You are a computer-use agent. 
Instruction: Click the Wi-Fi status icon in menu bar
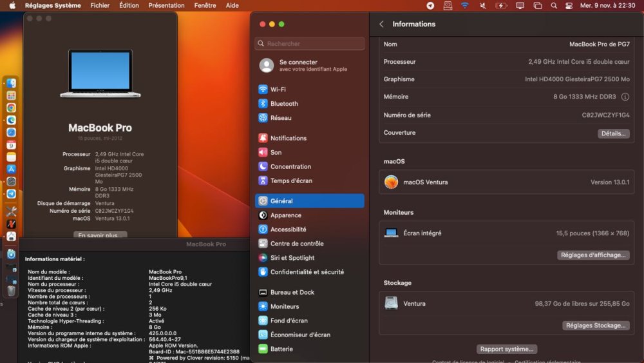[x=464, y=5]
